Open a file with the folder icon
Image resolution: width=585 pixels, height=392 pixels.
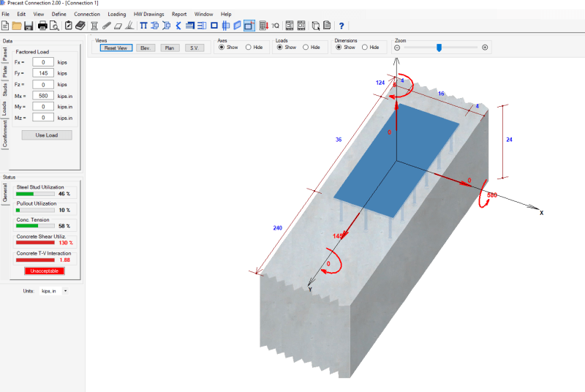[x=16, y=26]
